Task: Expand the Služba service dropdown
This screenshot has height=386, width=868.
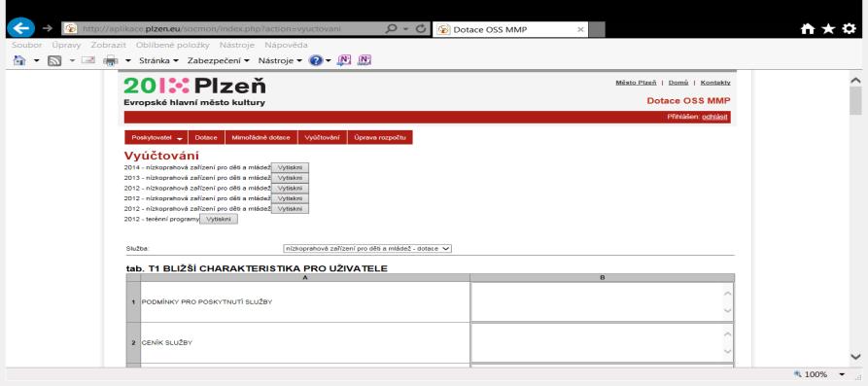Action: [x=367, y=249]
